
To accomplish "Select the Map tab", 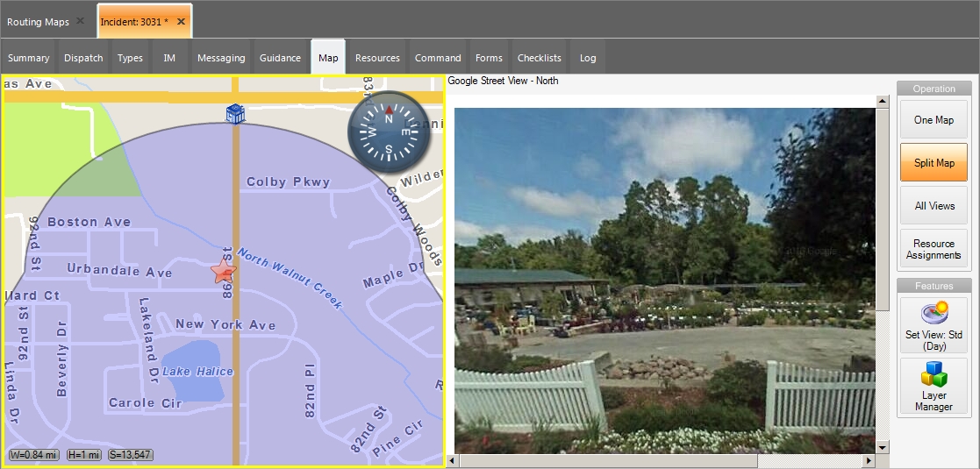I will point(328,58).
